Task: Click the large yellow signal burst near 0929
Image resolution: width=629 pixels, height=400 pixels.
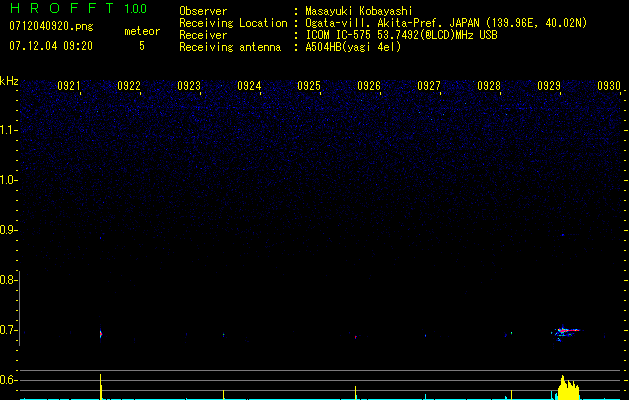Action: [568, 388]
